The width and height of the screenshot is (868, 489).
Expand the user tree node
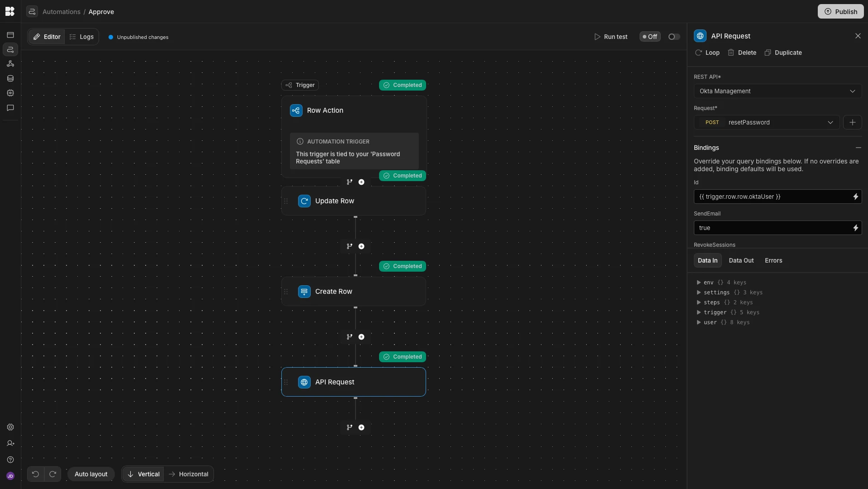tap(698, 322)
